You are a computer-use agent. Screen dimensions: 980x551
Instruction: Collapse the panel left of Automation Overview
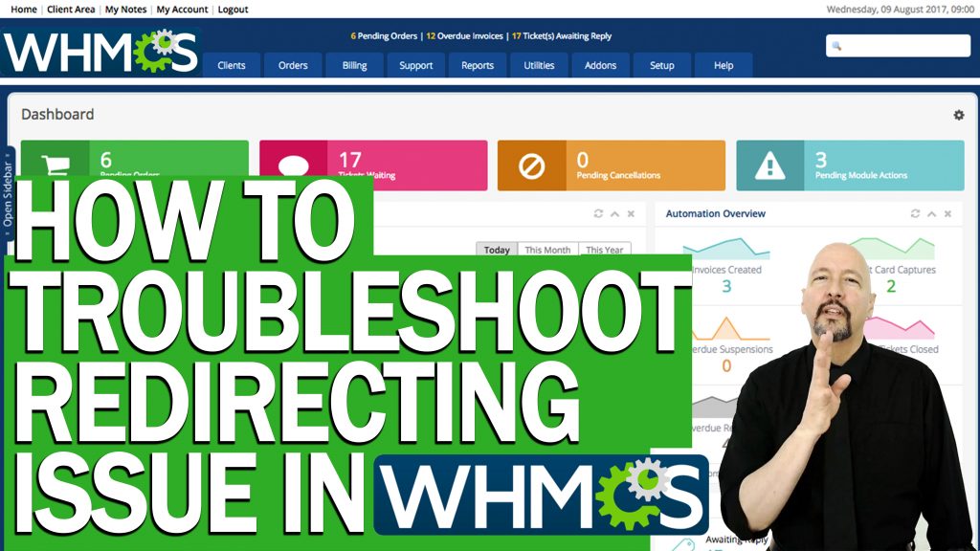614,214
